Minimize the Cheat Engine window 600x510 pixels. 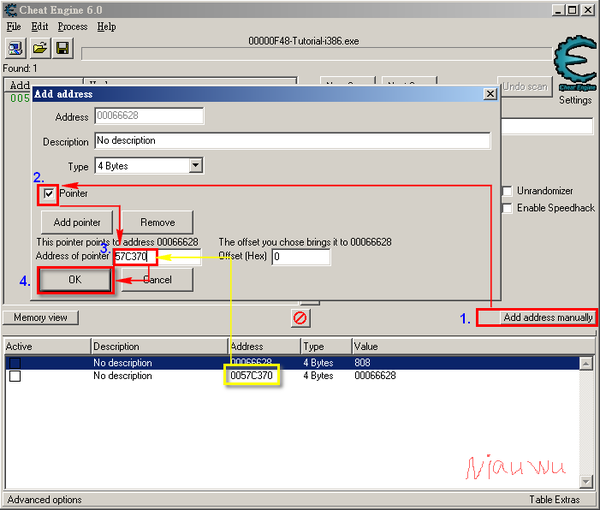click(558, 10)
